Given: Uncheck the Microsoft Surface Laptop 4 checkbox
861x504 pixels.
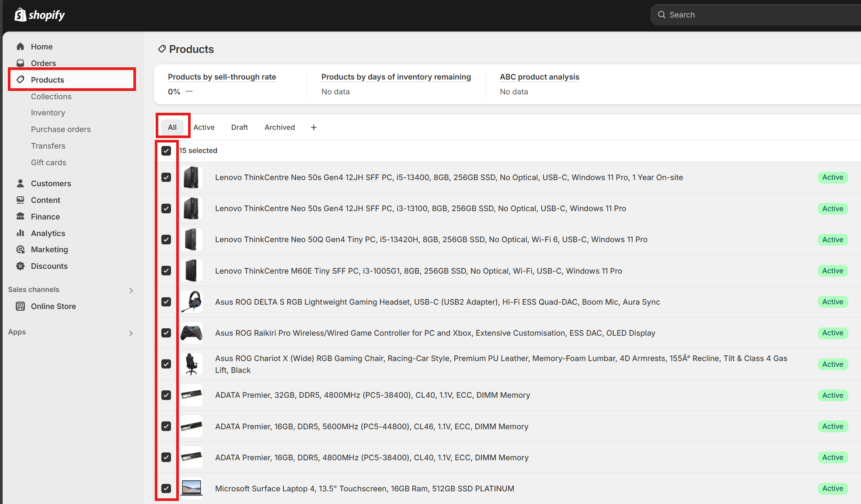Looking at the screenshot, I should coord(166,488).
